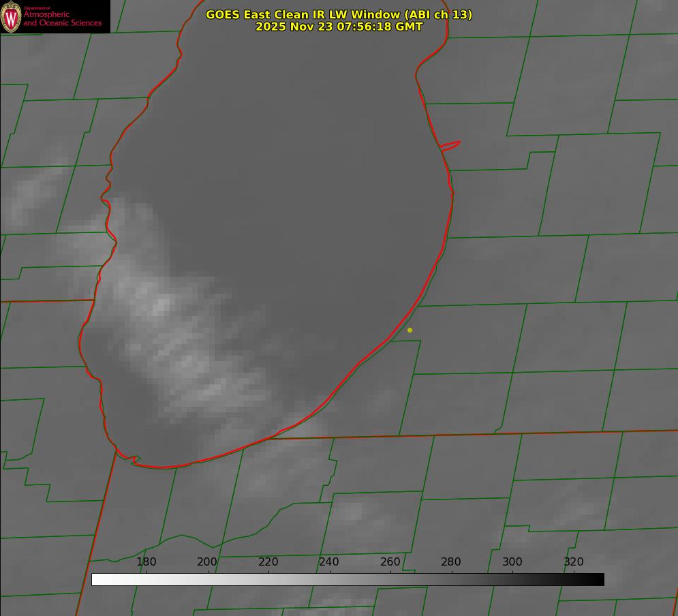Click the 240 colorbar tick label

coord(329,562)
